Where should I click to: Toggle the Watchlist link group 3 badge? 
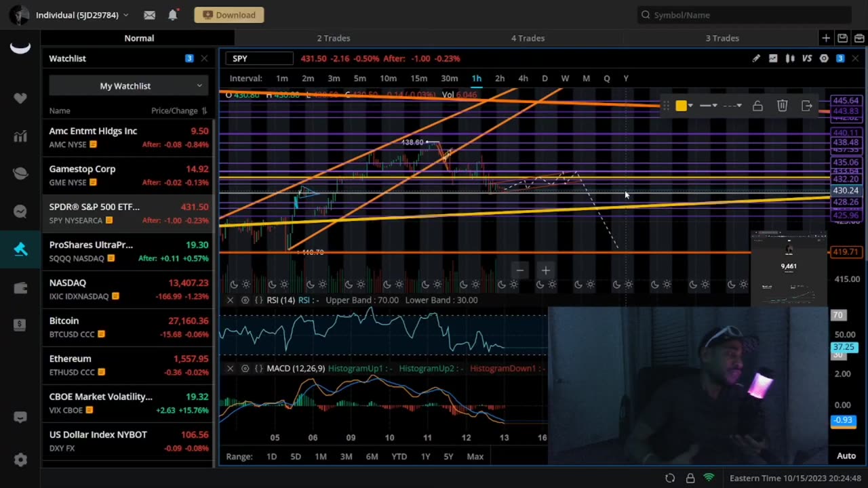click(189, 58)
